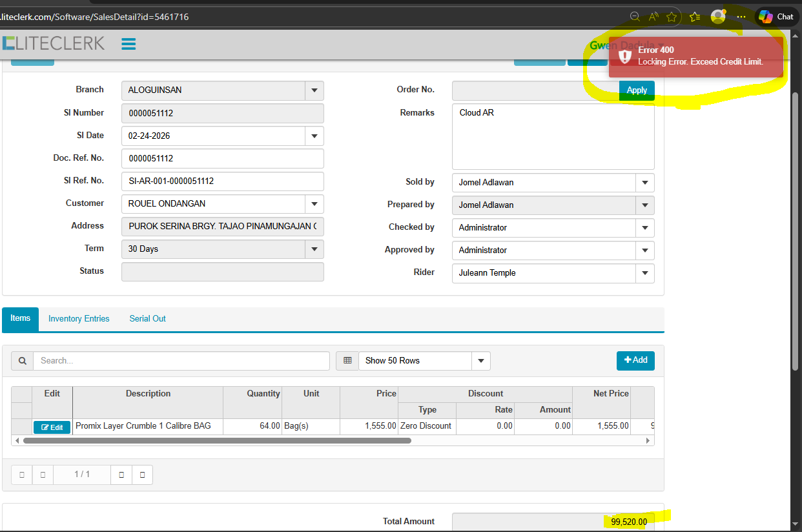This screenshot has height=532, width=802.
Task: Expand the Customer dropdown arrow
Action: pos(314,204)
